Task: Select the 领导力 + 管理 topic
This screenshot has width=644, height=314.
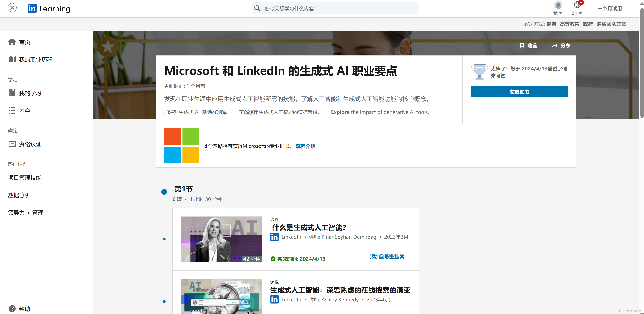Action: coord(25,213)
